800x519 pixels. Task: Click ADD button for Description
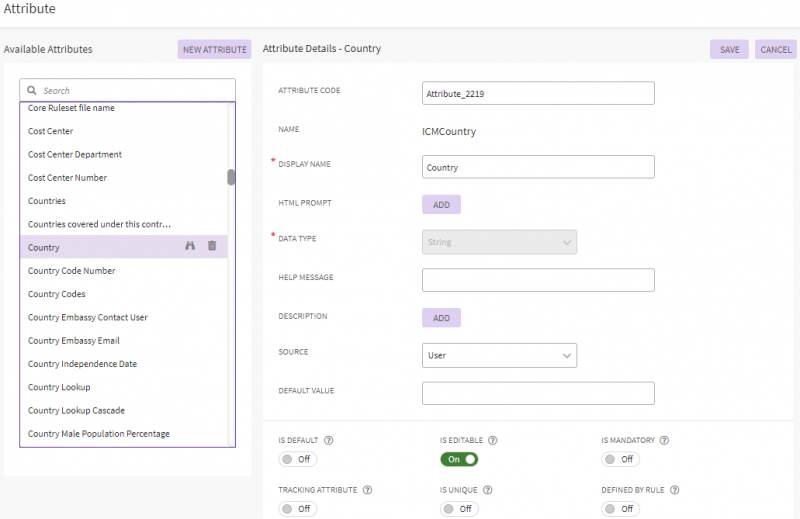click(441, 318)
